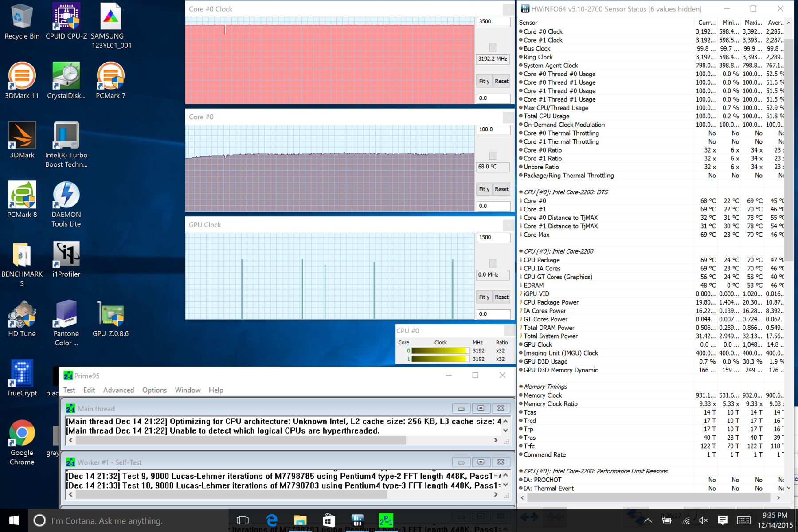Click the 'Sensor' column header in HWiNFO

(x=606, y=23)
